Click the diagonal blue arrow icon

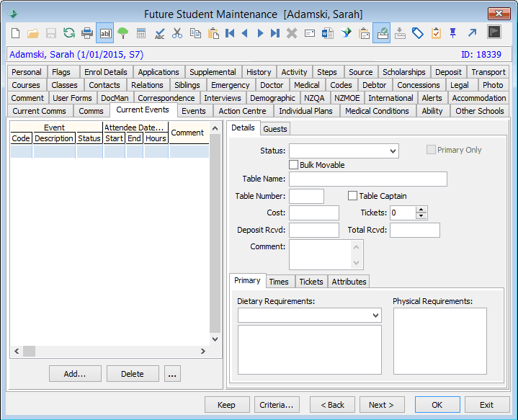pos(472,32)
